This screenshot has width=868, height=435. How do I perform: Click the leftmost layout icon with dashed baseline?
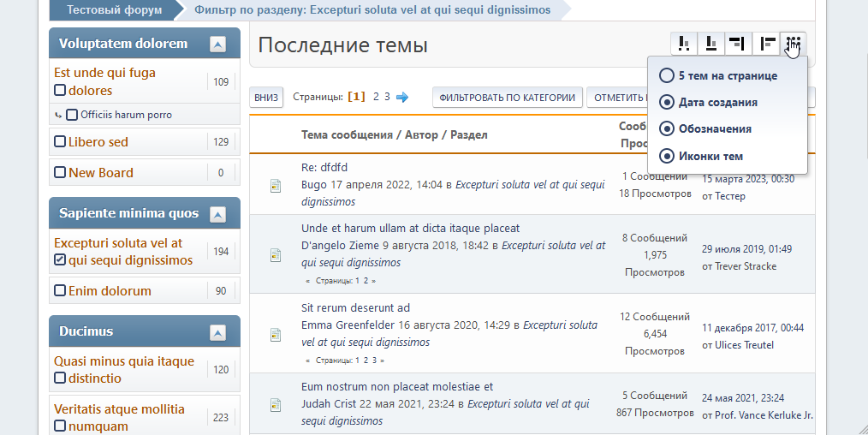pos(684,43)
